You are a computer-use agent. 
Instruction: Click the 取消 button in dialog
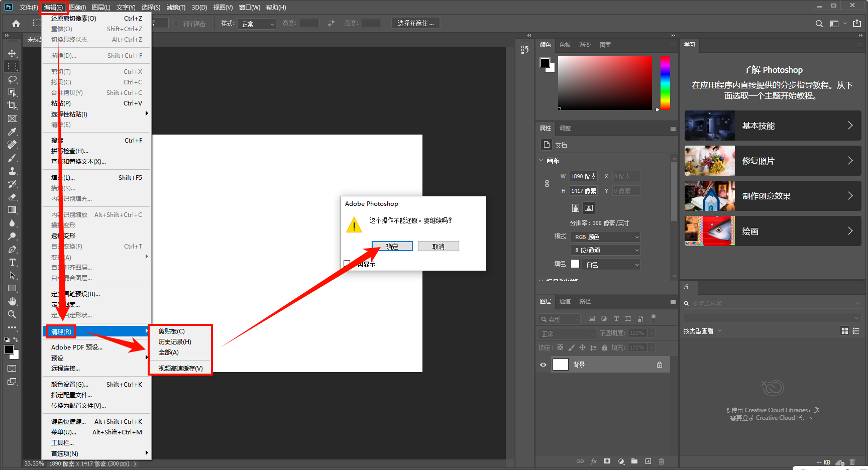tap(439, 247)
